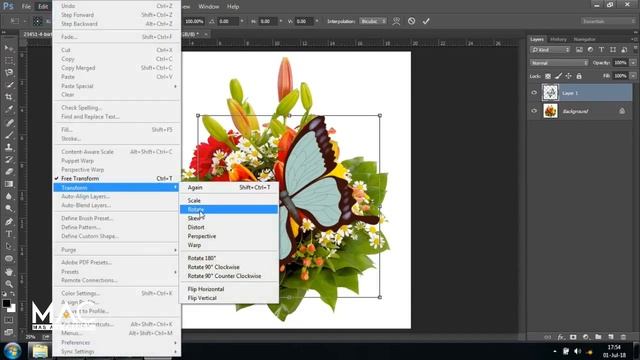
Task: Click the pixel layer filter icon
Action: tap(579, 50)
